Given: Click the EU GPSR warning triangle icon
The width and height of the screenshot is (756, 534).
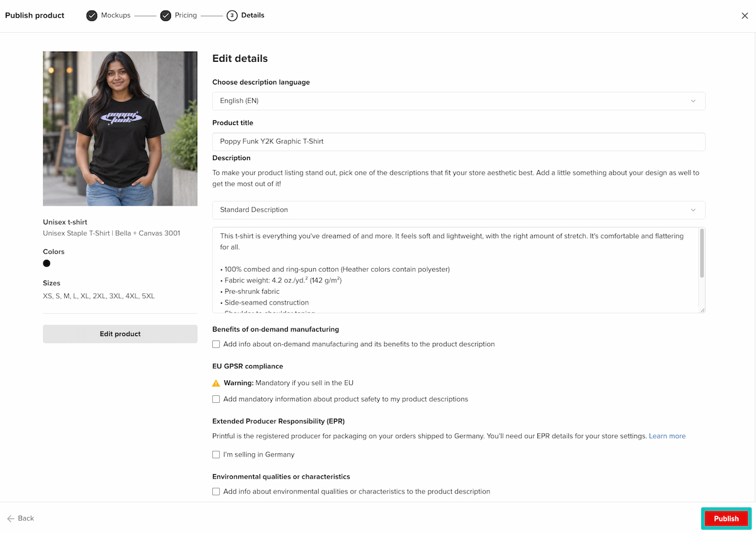Looking at the screenshot, I should [x=216, y=383].
